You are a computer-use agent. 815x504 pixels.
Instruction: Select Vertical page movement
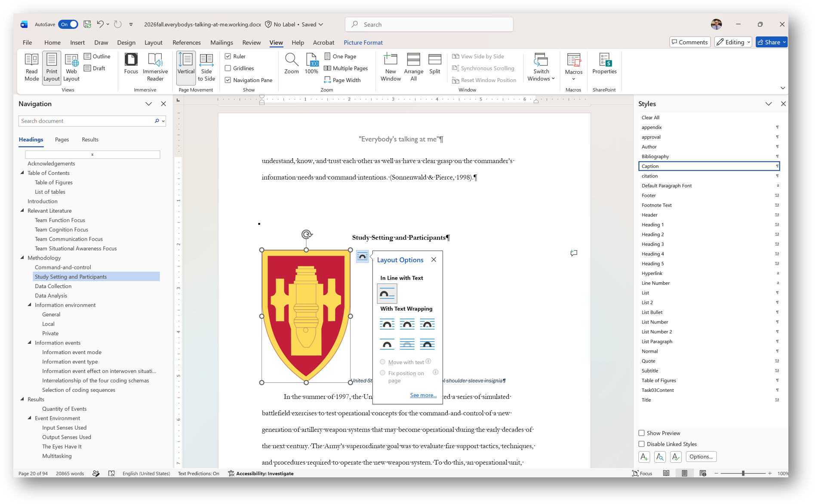[x=186, y=67]
